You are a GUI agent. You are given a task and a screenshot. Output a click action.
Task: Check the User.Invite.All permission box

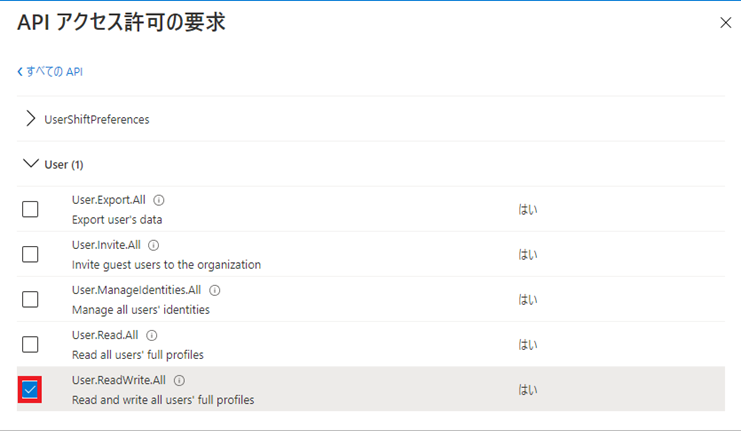click(30, 254)
